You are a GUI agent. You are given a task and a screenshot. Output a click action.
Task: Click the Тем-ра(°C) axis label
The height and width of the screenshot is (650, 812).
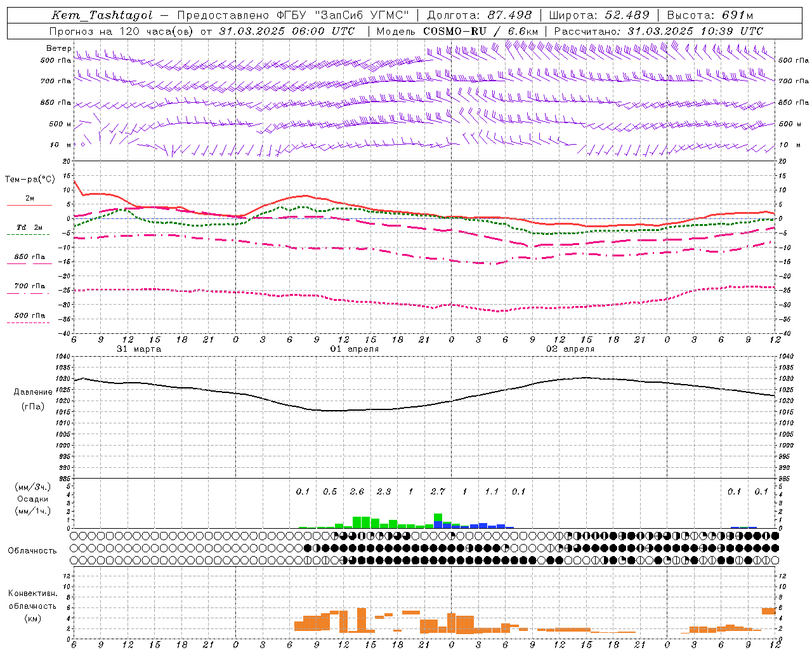(x=30, y=180)
